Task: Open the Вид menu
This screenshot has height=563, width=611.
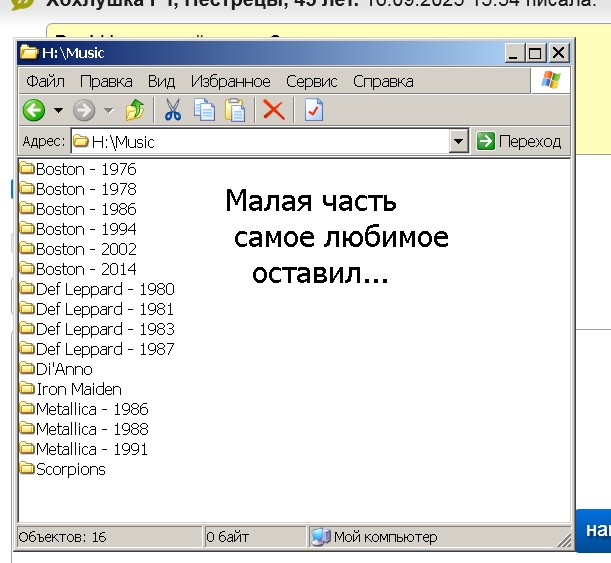Action: (161, 82)
